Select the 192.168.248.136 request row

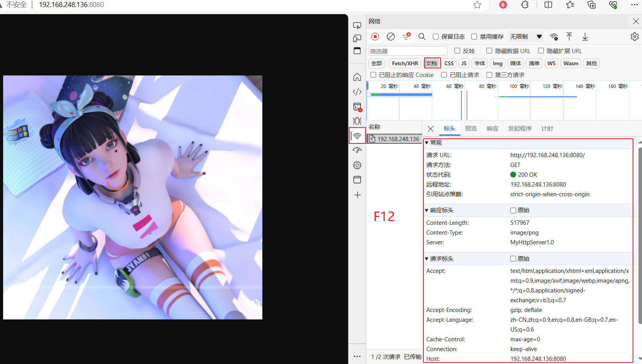pyautogui.click(x=394, y=139)
